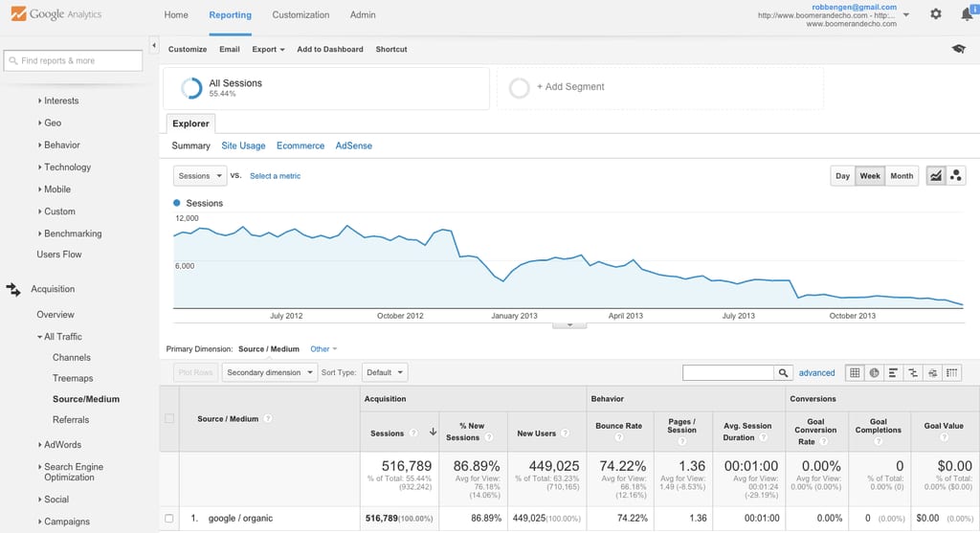Set chart interval to Month
This screenshot has width=980, height=533.
tap(902, 175)
